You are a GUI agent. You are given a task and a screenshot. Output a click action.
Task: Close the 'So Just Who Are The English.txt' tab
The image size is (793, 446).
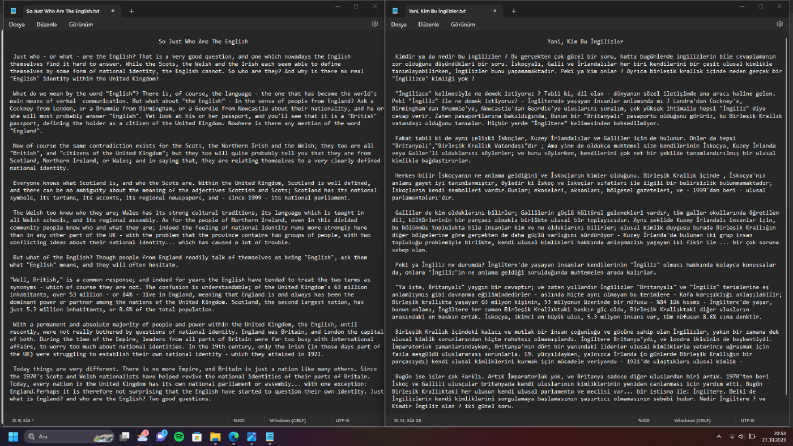point(112,11)
